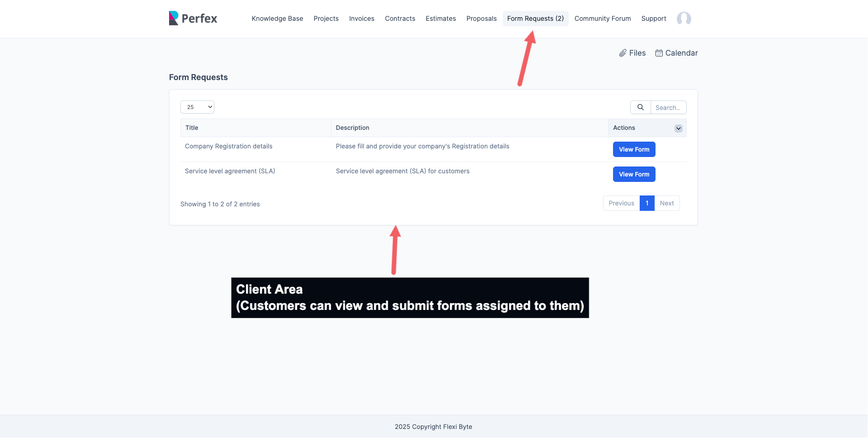
Task: Expand the entries-per-page dropdown showing 25
Action: click(x=197, y=107)
